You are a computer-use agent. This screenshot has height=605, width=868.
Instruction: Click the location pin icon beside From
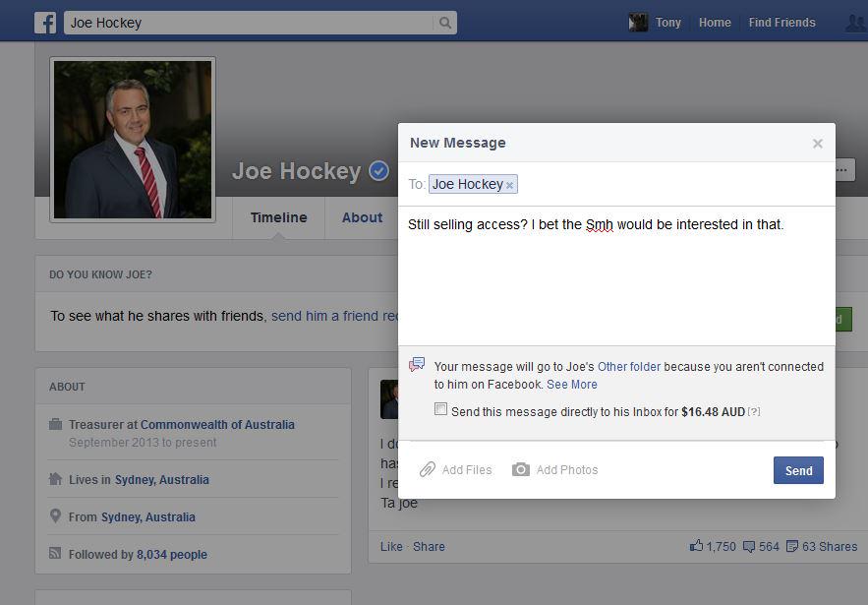tap(55, 515)
